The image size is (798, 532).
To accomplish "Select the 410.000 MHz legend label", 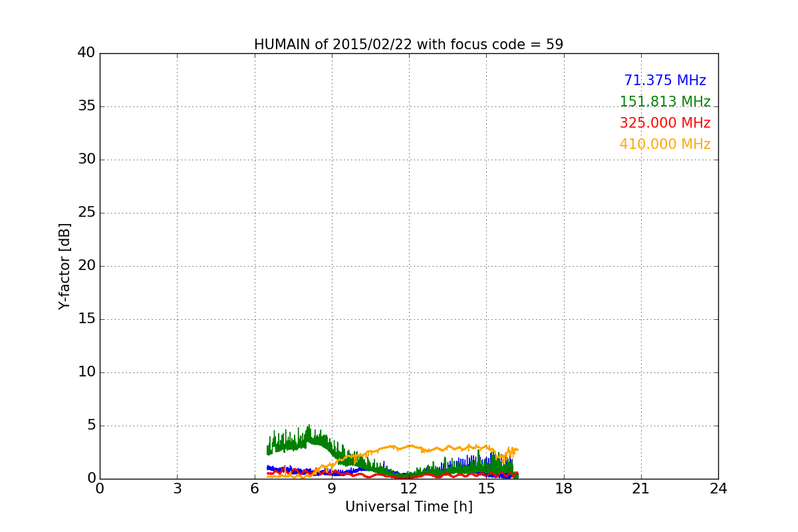I will point(665,144).
